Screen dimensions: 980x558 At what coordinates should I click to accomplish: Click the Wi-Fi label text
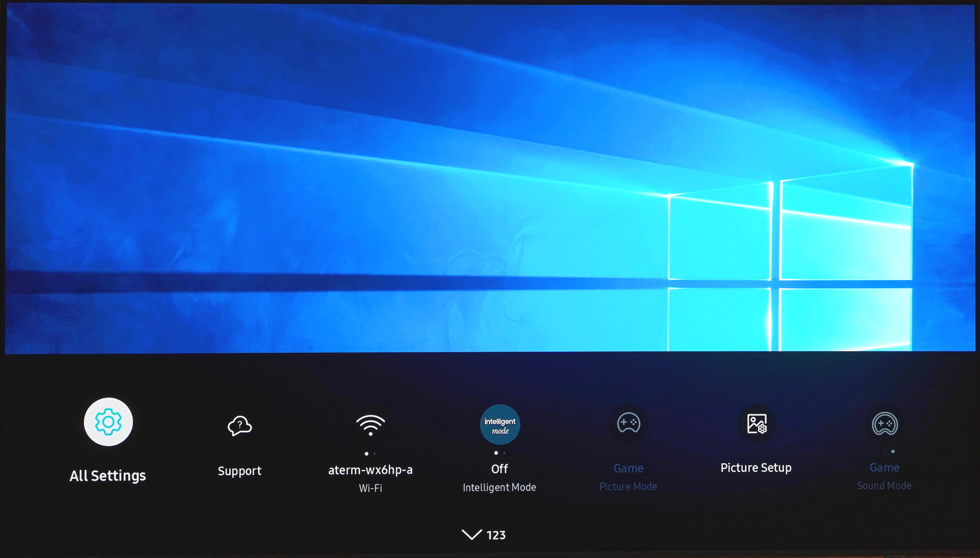[371, 488]
